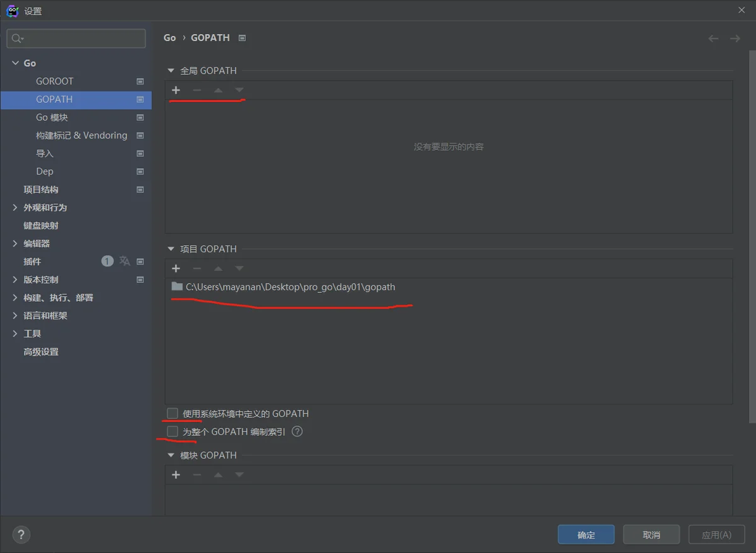Click the translate icon next to 插件
The width and height of the screenshot is (756, 553).
(125, 261)
